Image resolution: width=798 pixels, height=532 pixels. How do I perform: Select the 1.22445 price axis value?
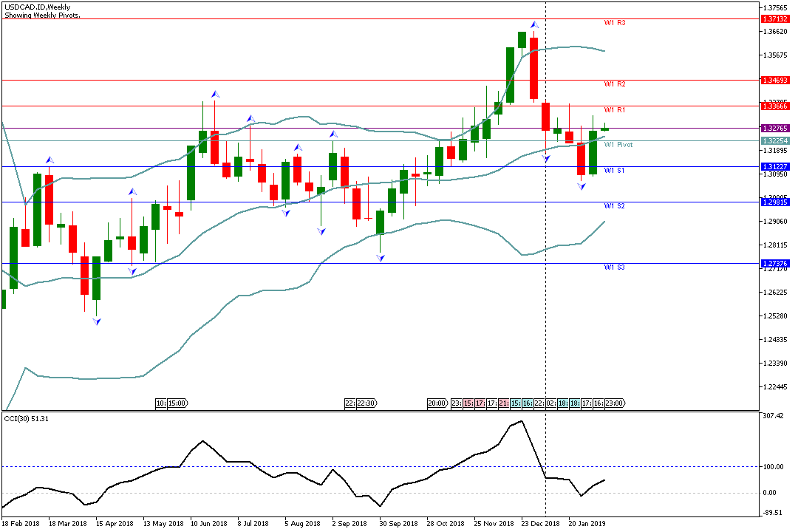[x=775, y=387]
